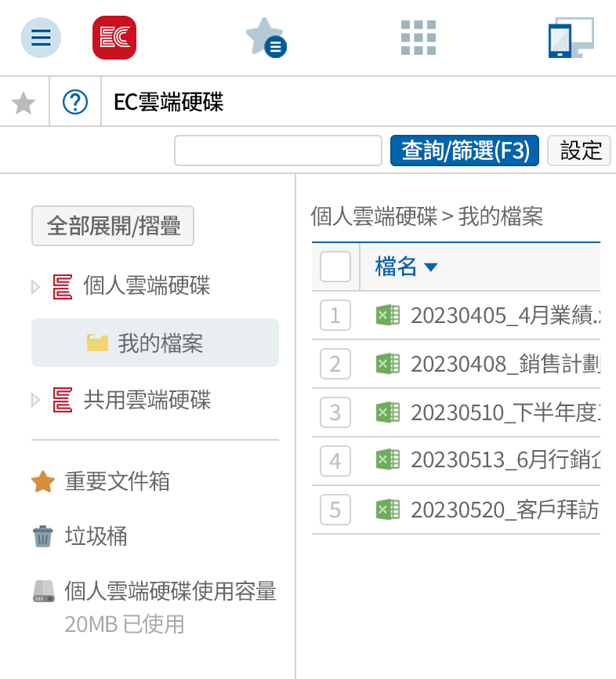Click the red EC logo icon
Viewport: 616px width, 679px height.
click(114, 38)
